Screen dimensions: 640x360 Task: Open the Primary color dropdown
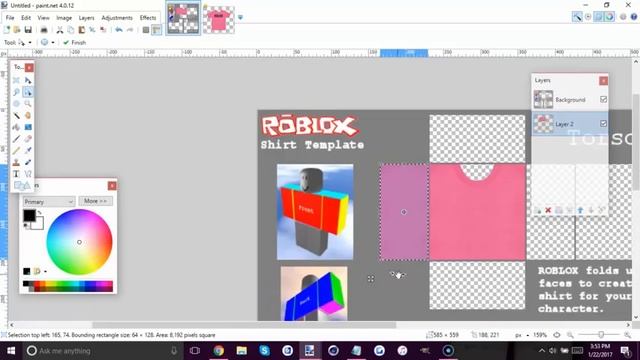pos(49,201)
